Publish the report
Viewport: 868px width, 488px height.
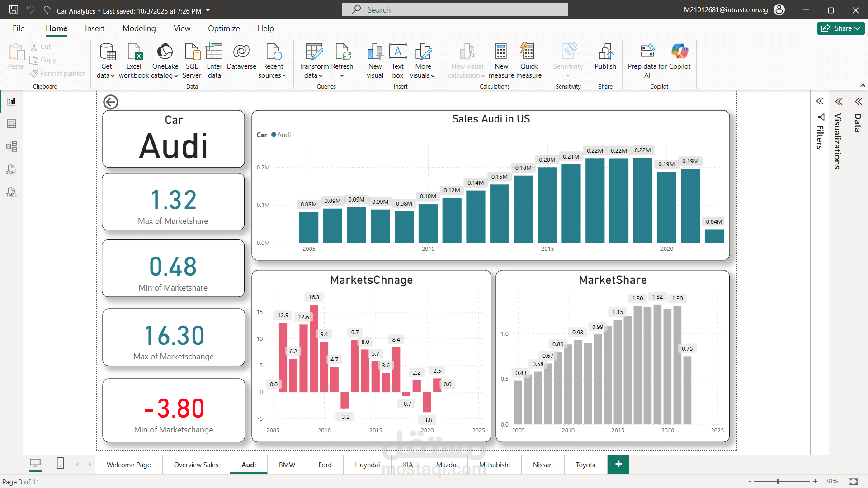[605, 56]
